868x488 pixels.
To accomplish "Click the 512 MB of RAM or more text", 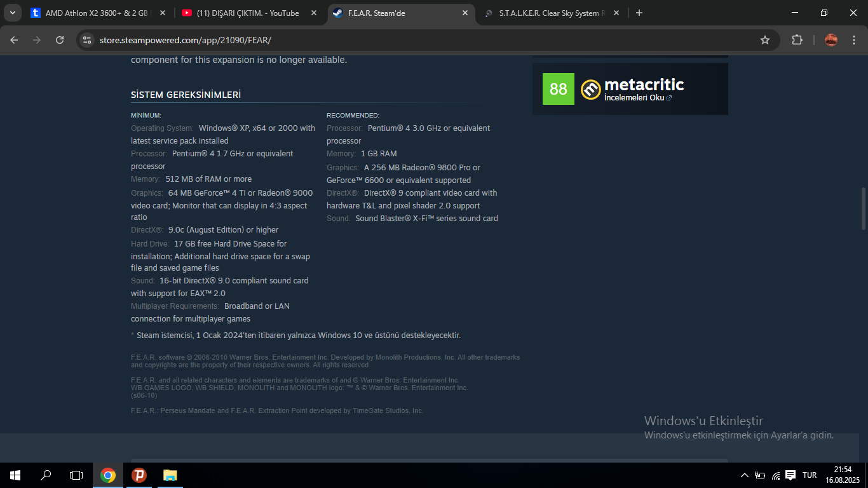I will (208, 179).
